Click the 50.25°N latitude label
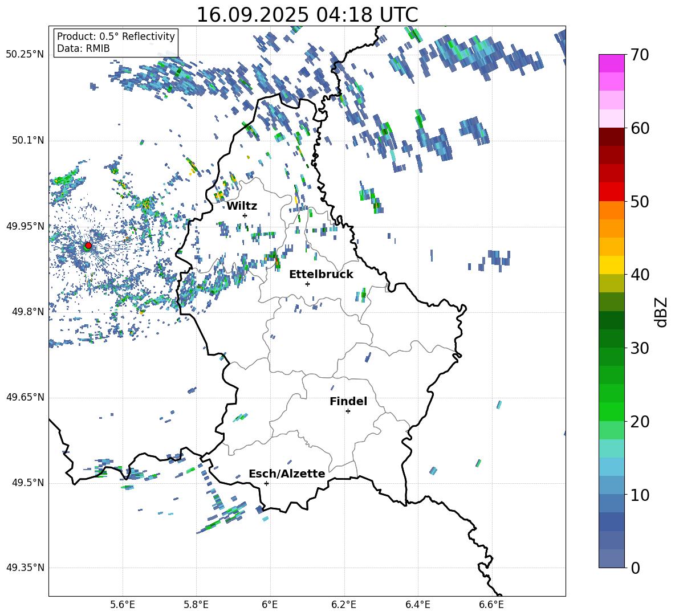675x616 pixels. [x=25, y=55]
